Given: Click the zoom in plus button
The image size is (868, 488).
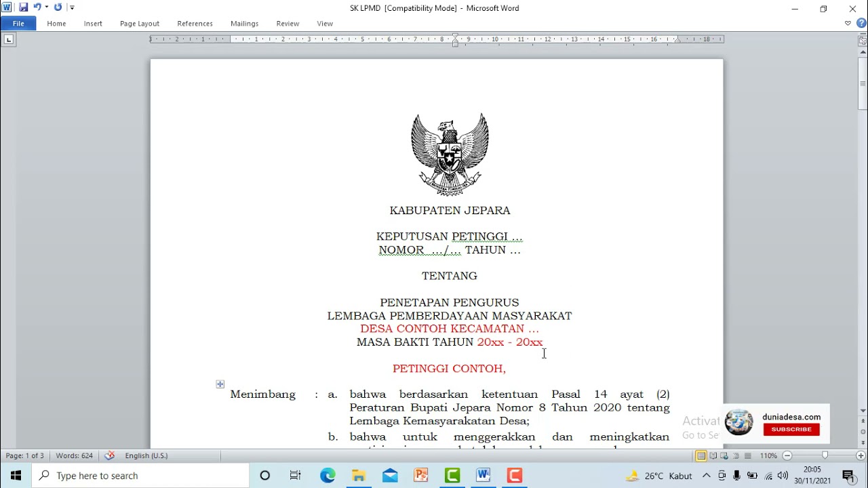Looking at the screenshot, I should (861, 456).
